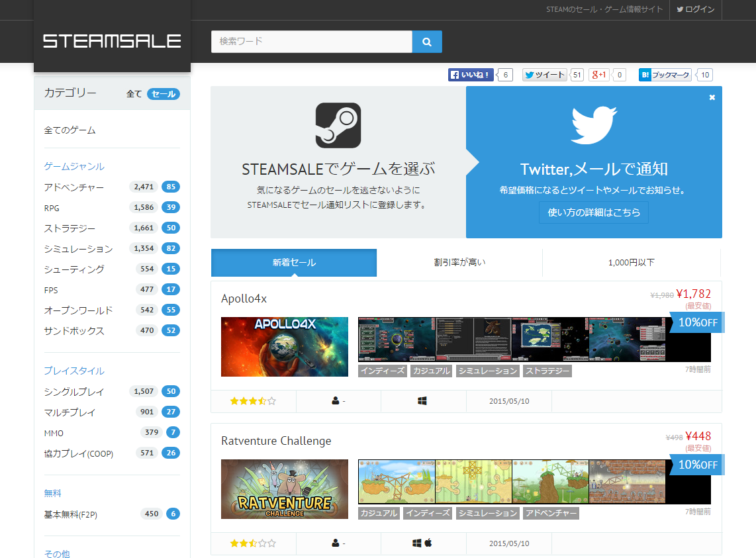Click the 2,471 count for アドベンチャー
Viewport: 756px width, 558px height.
[x=144, y=187]
